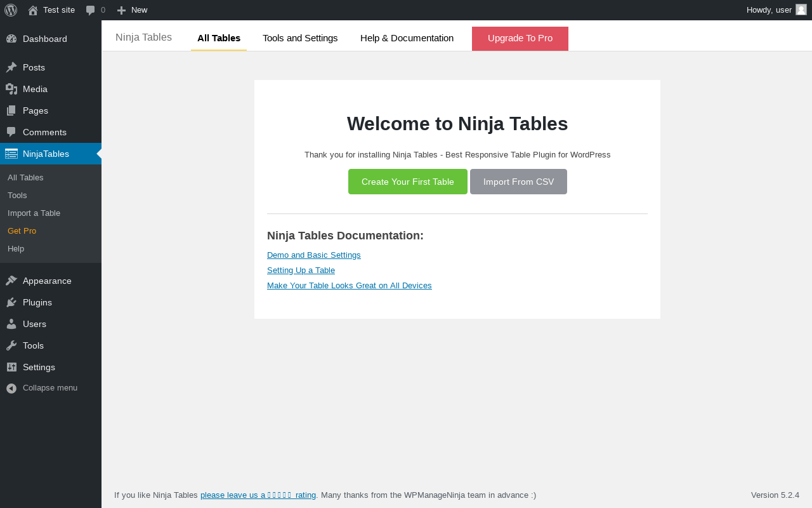This screenshot has width=812, height=508.
Task: Click the Pages icon in sidebar
Action: pos(11,110)
